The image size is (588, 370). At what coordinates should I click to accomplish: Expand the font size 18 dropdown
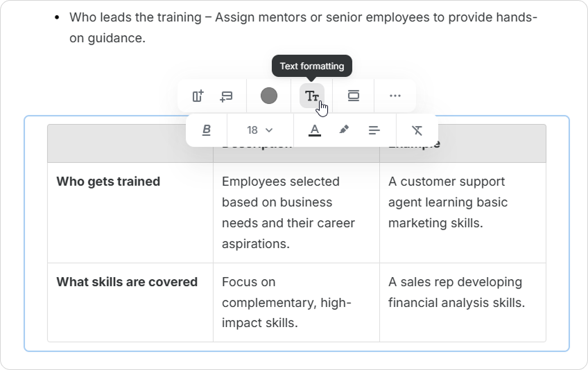[260, 130]
